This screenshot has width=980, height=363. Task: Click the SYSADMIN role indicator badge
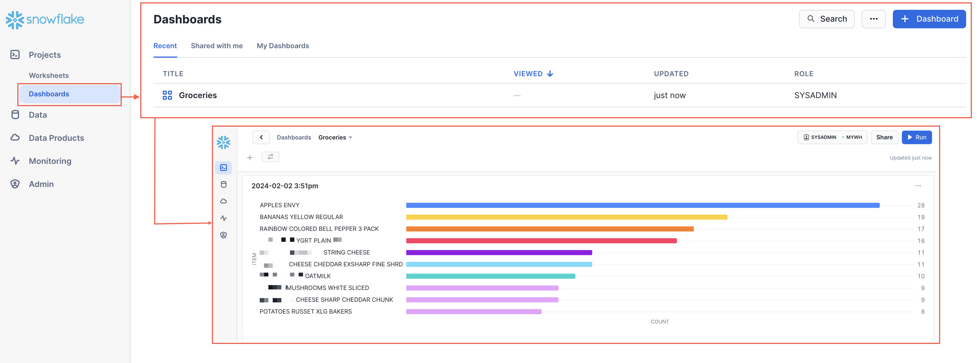pyautogui.click(x=819, y=136)
